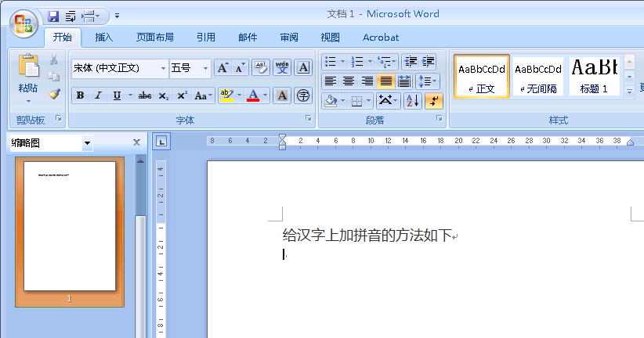
Task: Toggle italic formatting
Action: (x=98, y=95)
